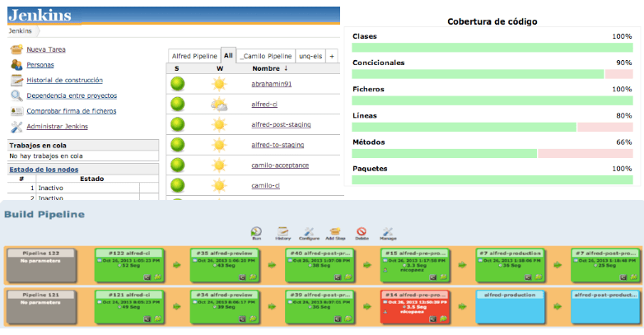Viewport: 644px width, 335px height.
Task: Click the partly cloudy weather icon for alfred-ci
Action: click(x=219, y=105)
